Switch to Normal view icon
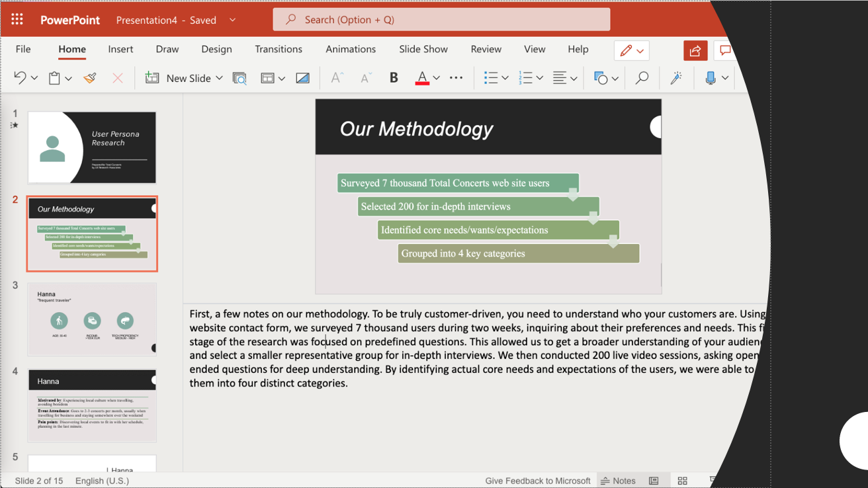Screen dimensions: 868x488 pos(654,481)
